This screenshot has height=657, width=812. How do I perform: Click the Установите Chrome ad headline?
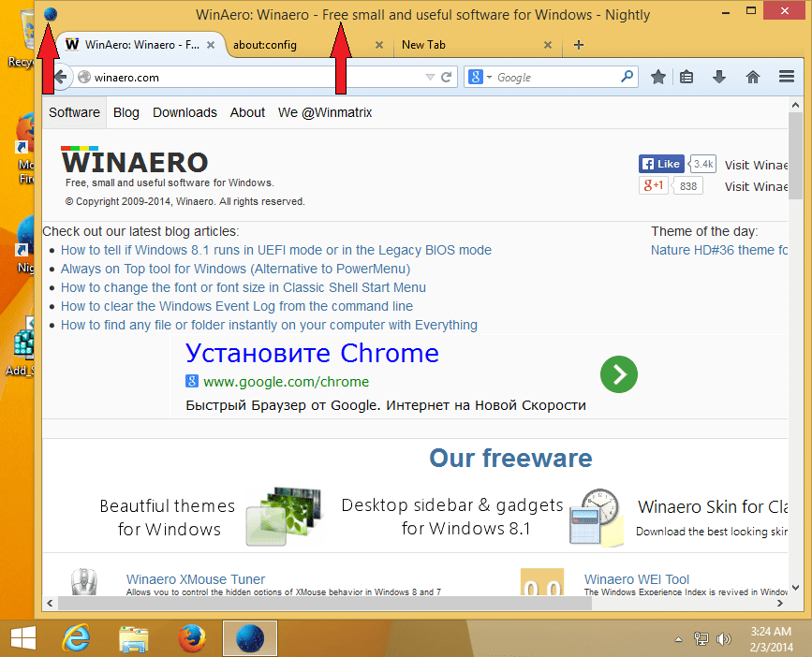click(312, 354)
